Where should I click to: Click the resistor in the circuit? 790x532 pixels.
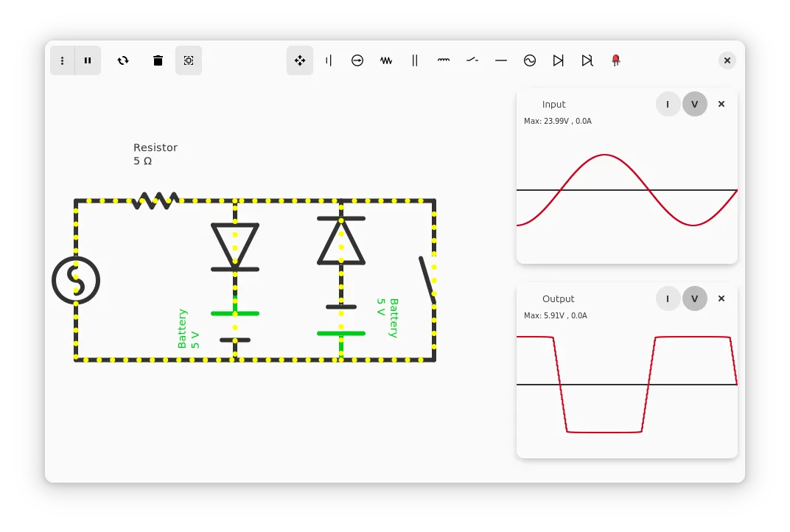tap(155, 200)
